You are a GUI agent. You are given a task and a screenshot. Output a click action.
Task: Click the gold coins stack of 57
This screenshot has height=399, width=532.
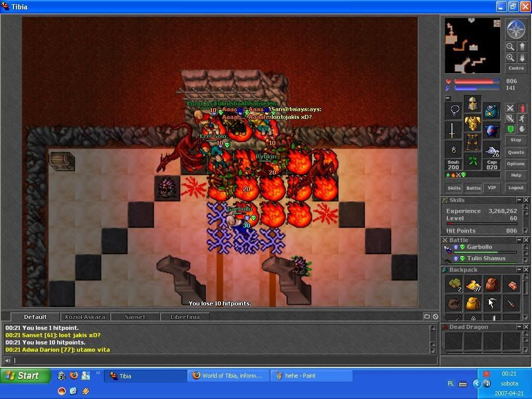(473, 285)
